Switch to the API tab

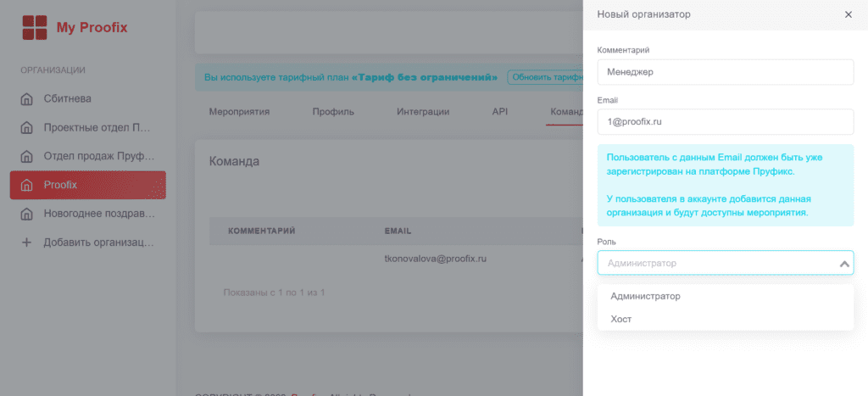pyautogui.click(x=500, y=112)
